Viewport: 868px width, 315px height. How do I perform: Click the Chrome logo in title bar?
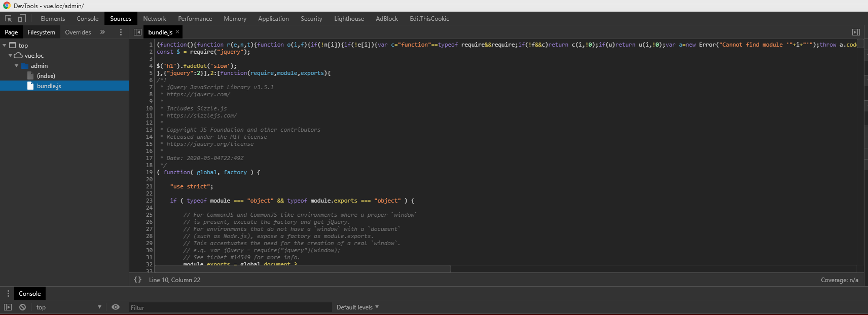click(7, 6)
